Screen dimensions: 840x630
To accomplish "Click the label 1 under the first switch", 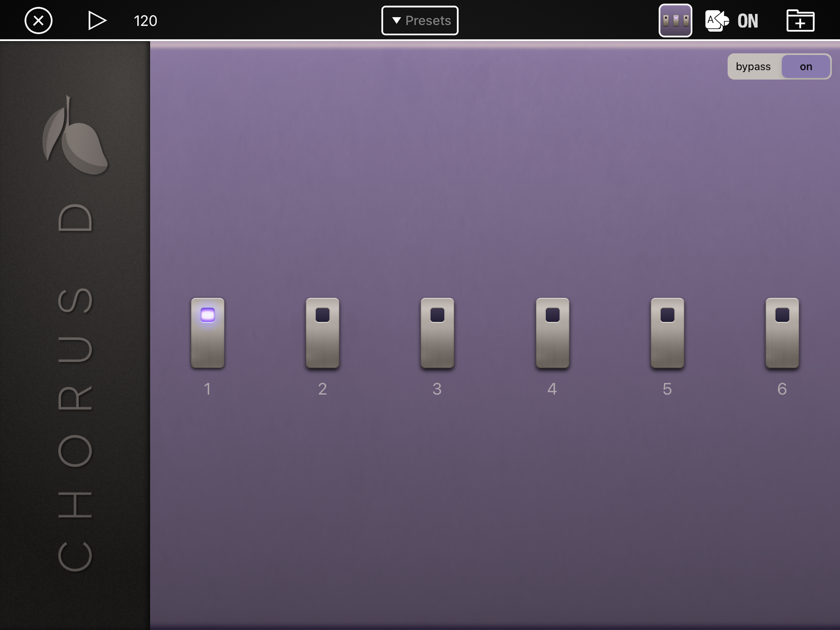I will 207,389.
